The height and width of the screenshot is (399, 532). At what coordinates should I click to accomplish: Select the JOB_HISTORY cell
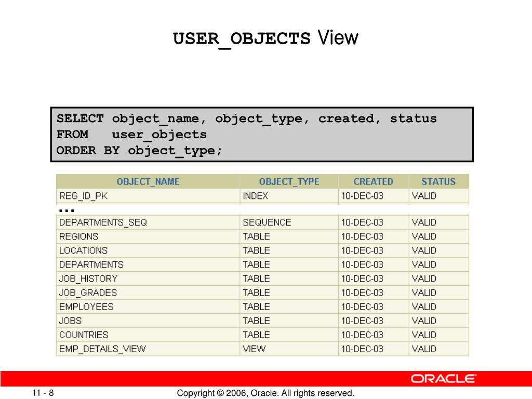148,278
